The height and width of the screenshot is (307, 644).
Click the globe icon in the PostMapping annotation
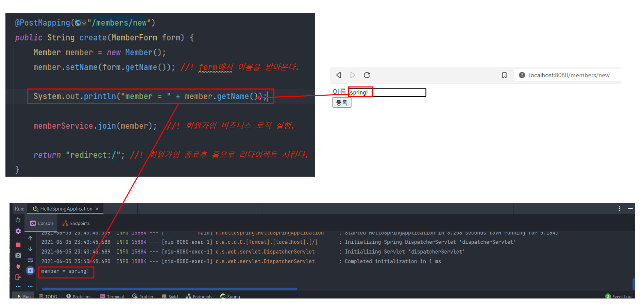78,23
